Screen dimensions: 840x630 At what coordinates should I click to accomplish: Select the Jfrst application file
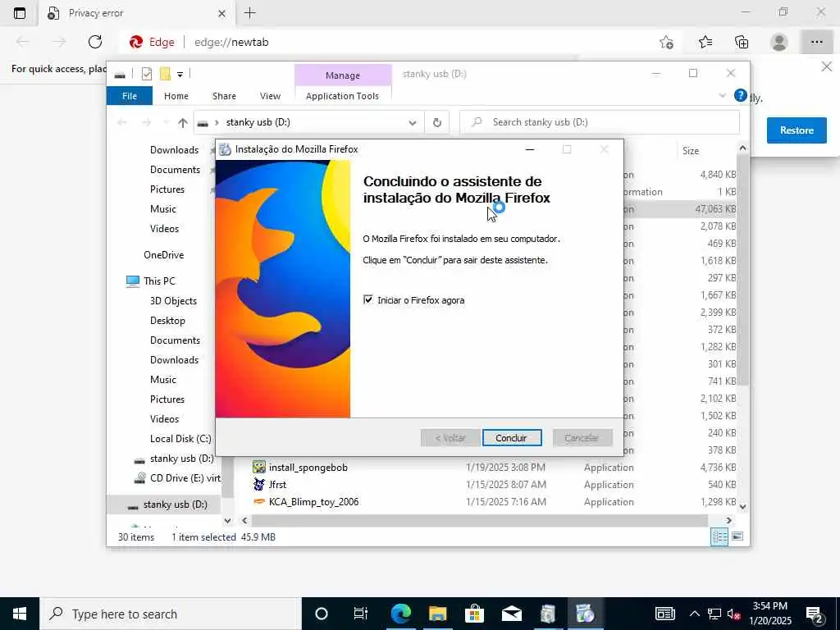277,485
